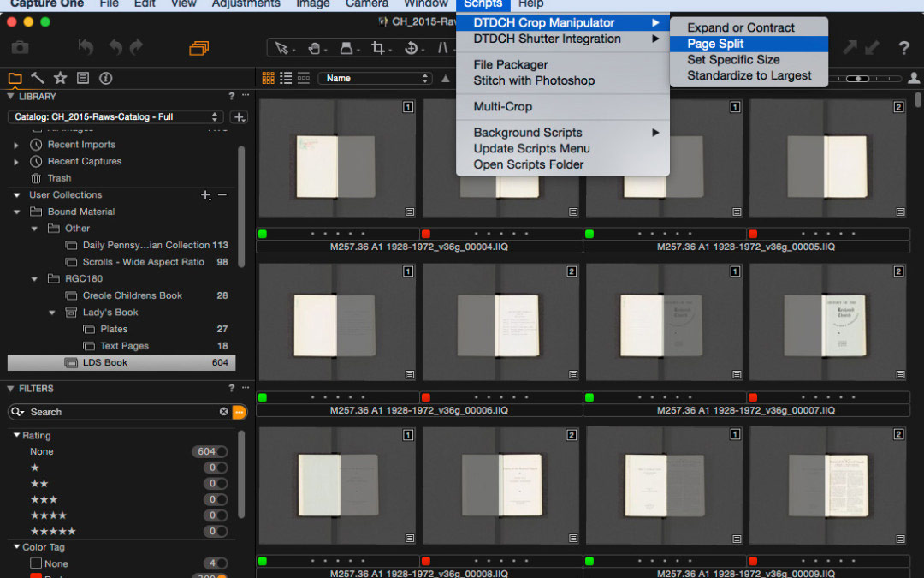Viewport: 924px width, 578px height.
Task: Click the orange image variants icon
Action: click(x=198, y=48)
